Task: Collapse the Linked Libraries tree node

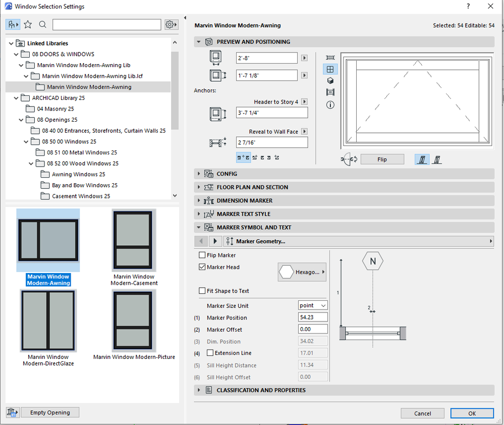Action: pos(11,43)
